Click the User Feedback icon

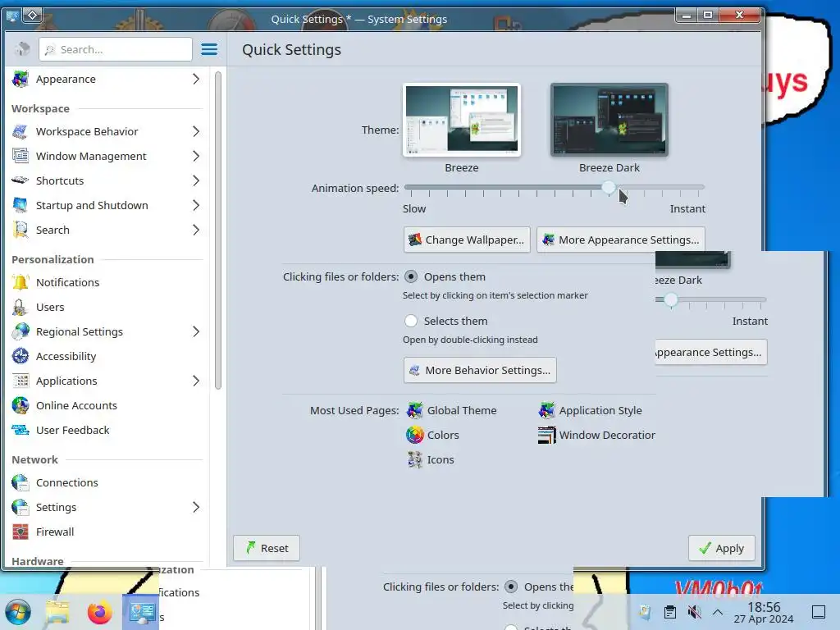[x=21, y=430]
